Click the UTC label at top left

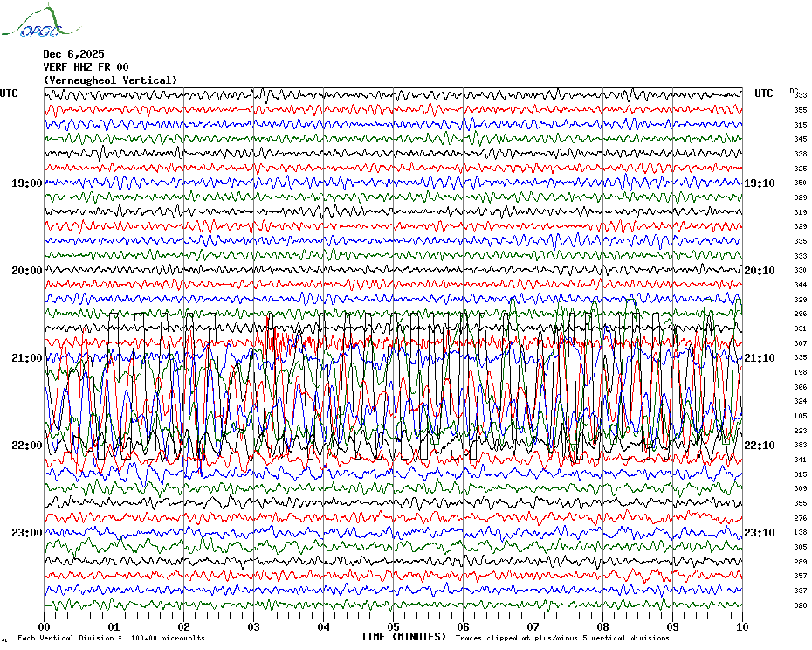[9, 93]
